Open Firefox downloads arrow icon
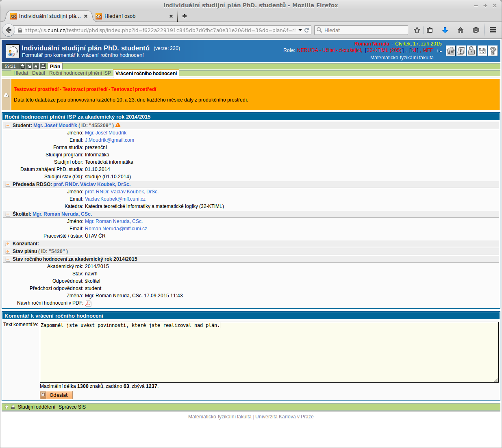 click(x=445, y=30)
